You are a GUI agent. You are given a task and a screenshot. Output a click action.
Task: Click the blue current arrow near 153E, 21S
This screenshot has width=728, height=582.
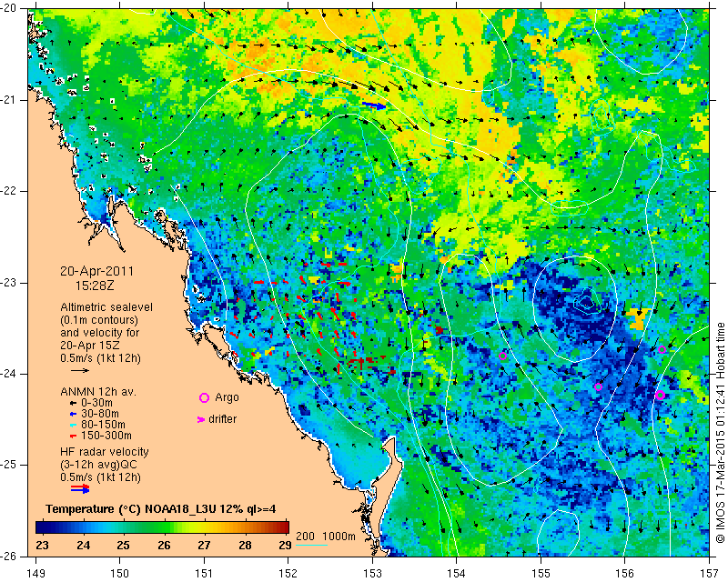tap(374, 105)
